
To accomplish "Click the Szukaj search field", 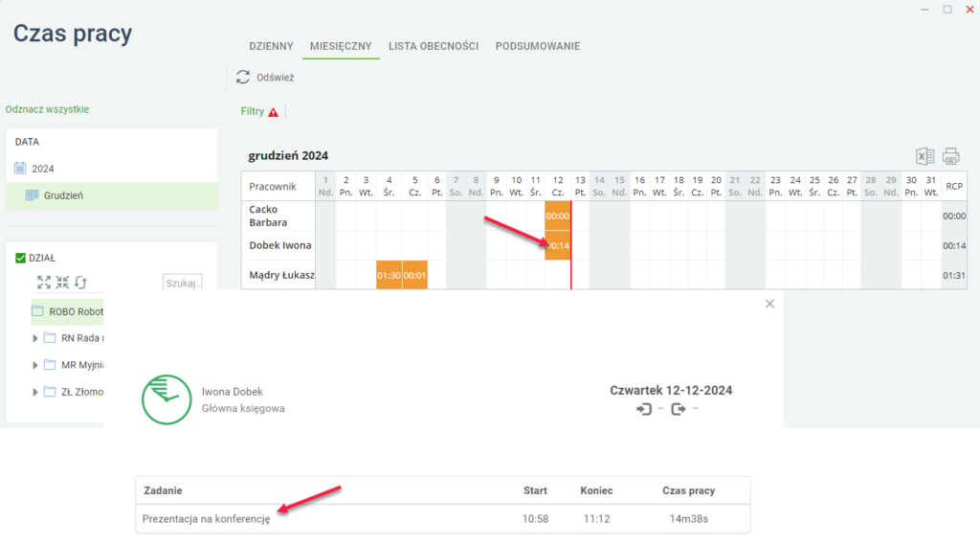I will [x=183, y=283].
